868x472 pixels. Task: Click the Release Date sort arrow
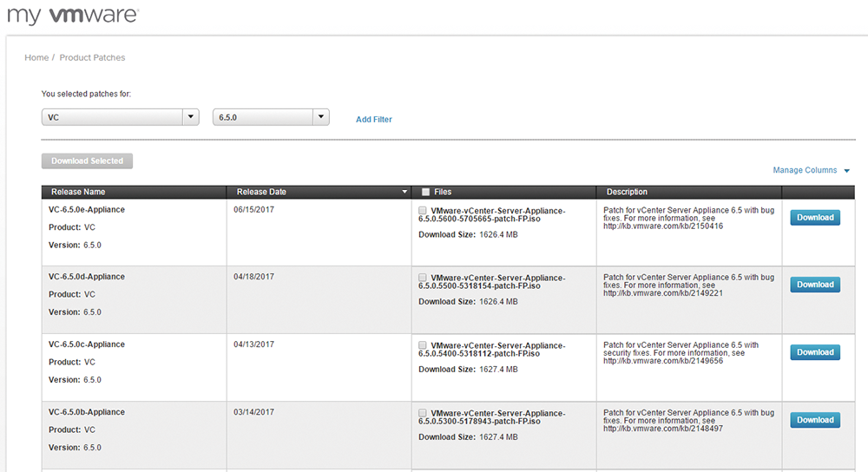coord(404,192)
